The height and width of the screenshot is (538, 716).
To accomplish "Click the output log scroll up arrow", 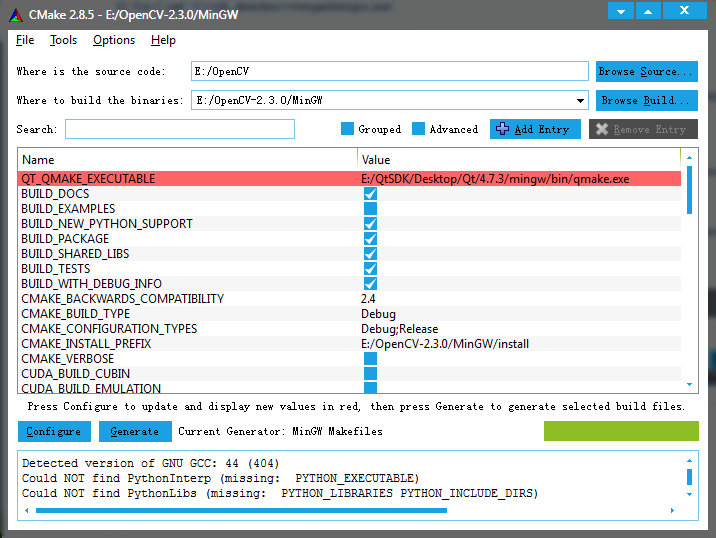I will click(690, 461).
